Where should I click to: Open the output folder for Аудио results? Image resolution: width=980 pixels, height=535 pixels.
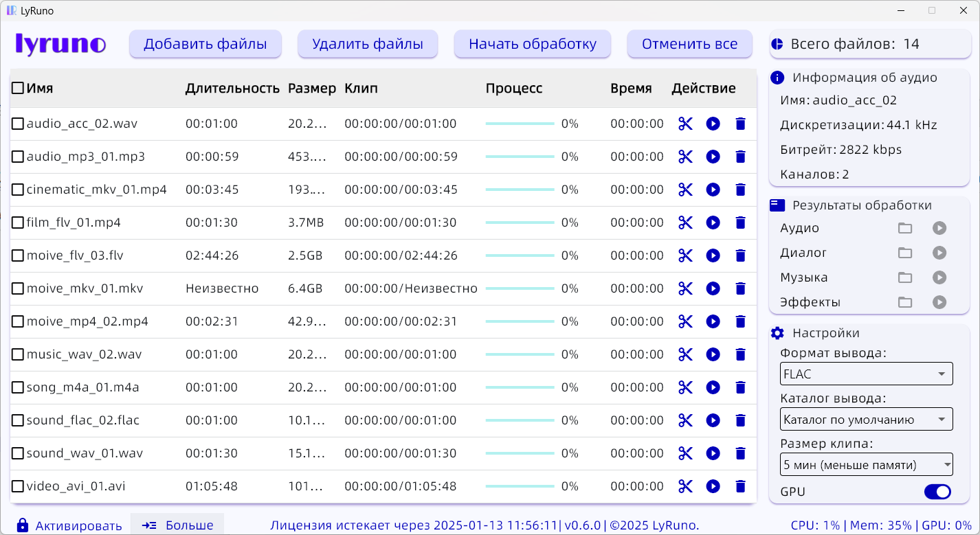point(905,228)
